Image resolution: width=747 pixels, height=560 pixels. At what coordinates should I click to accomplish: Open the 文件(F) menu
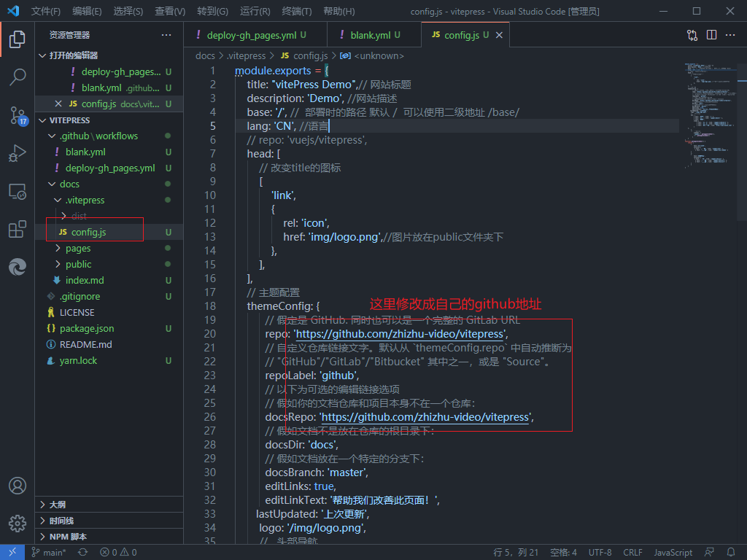[46, 11]
